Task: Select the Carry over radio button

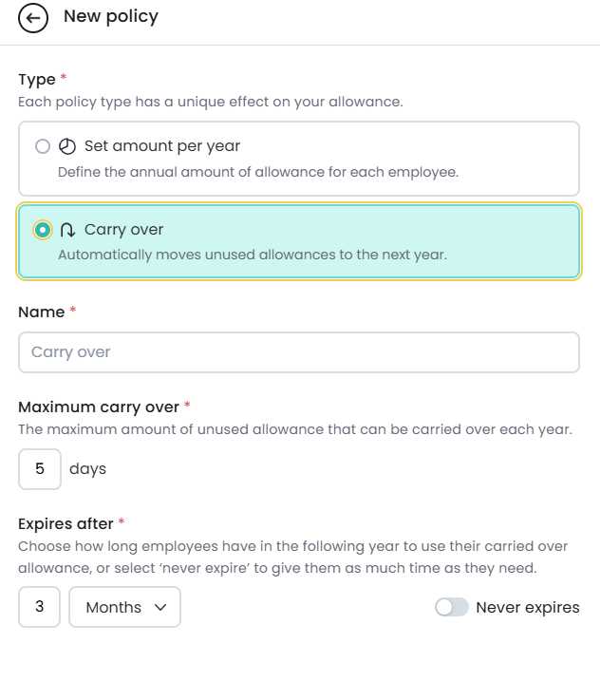Action: 43,230
